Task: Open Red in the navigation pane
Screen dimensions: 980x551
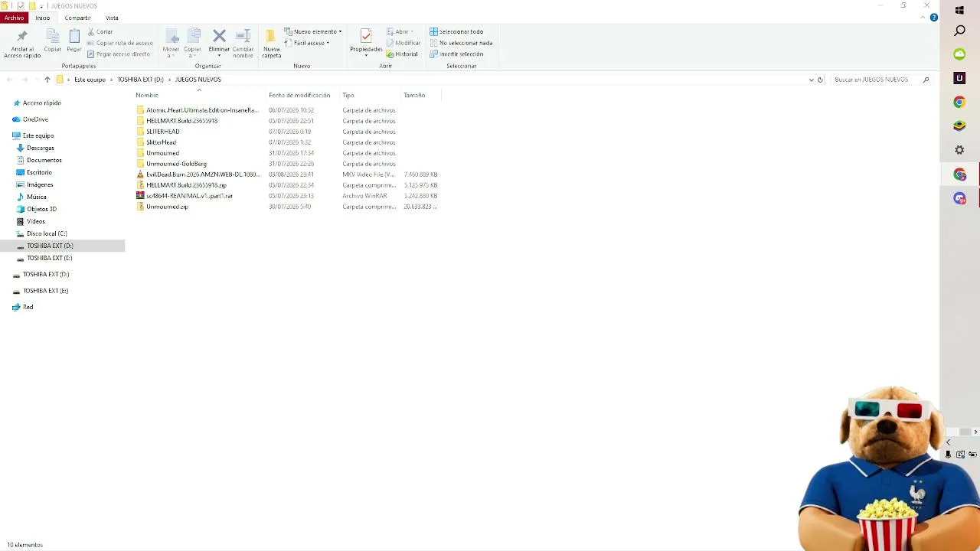Action: (x=22, y=307)
